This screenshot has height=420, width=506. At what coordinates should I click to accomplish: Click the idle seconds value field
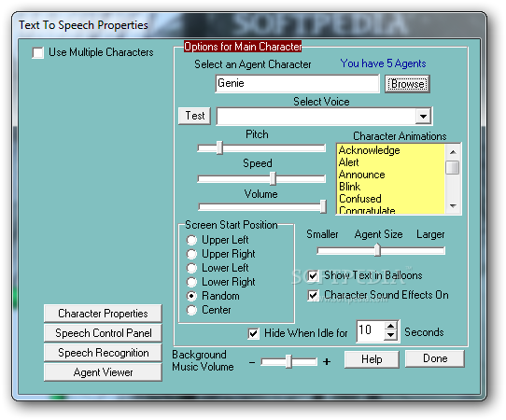[x=371, y=331]
